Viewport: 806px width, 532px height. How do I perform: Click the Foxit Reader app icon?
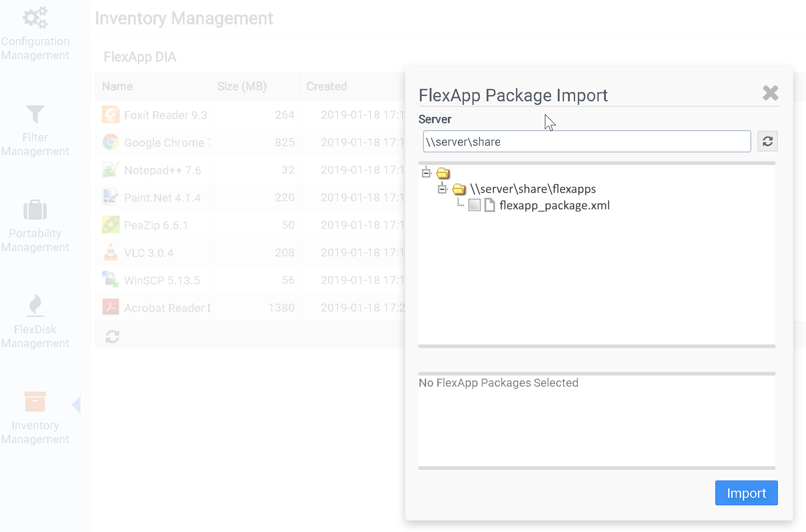pos(110,115)
